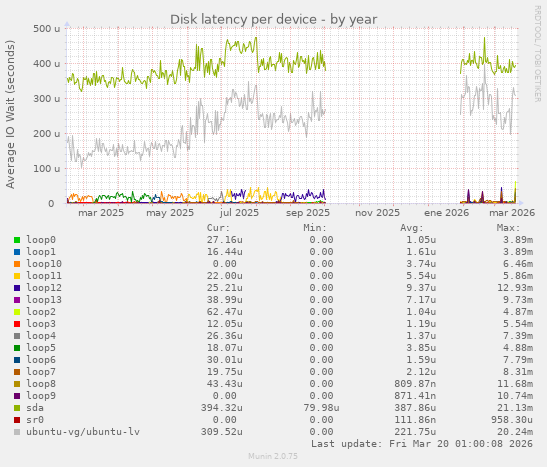
Task: Click the loop11 yellow color swatch
Action: [x=17, y=276]
